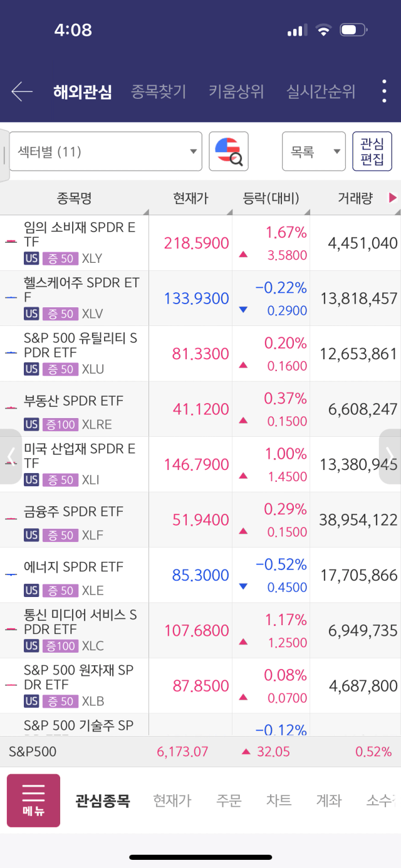
Task: Open 차트 in the bottom navigation
Action: point(279,800)
